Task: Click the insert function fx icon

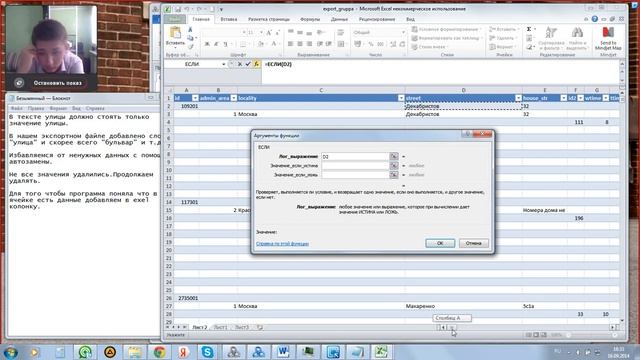Action: point(256,64)
